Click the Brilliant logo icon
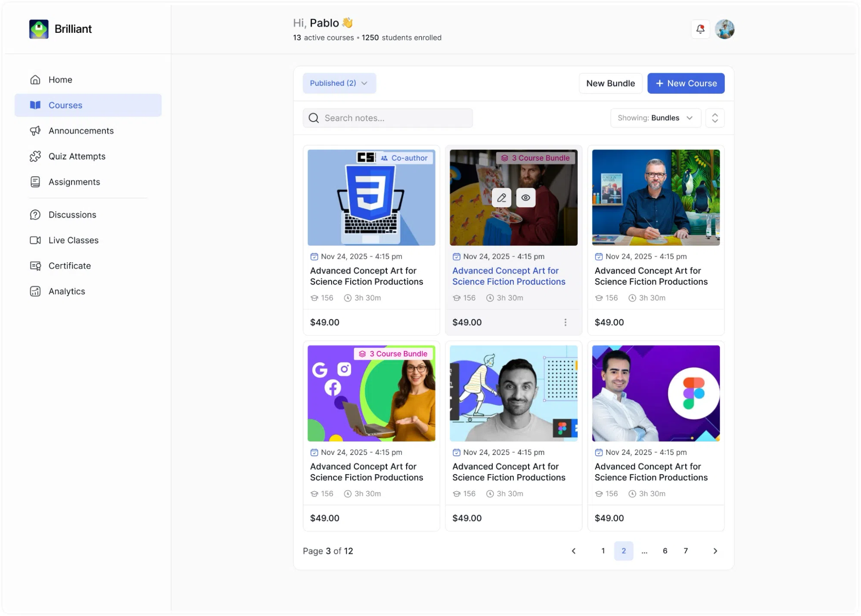Viewport: 861px width, 616px height. (39, 29)
